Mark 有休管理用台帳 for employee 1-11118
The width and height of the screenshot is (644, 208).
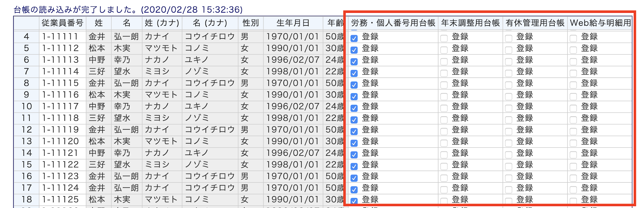pyautogui.click(x=509, y=120)
